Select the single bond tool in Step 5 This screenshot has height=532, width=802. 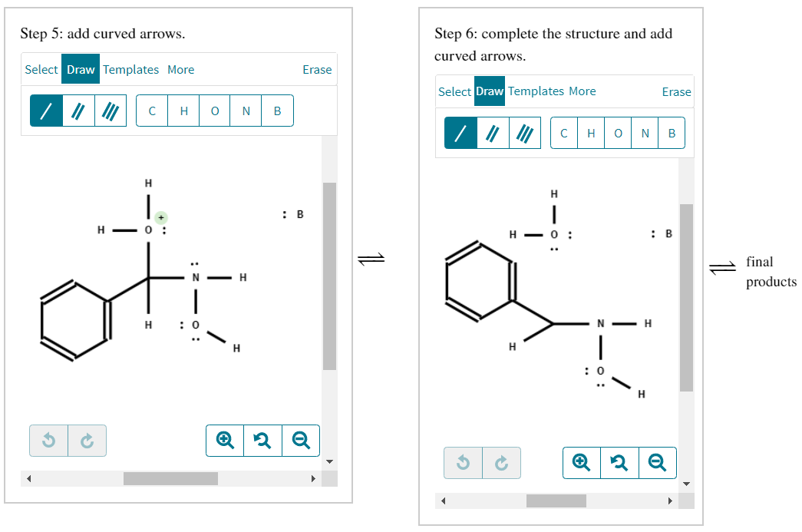click(x=45, y=110)
